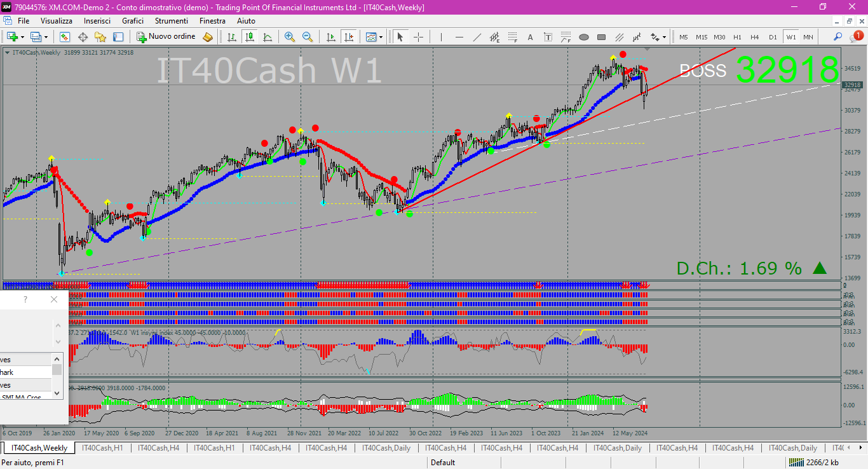Open the Grafici menu
The width and height of the screenshot is (868, 469).
coord(133,21)
